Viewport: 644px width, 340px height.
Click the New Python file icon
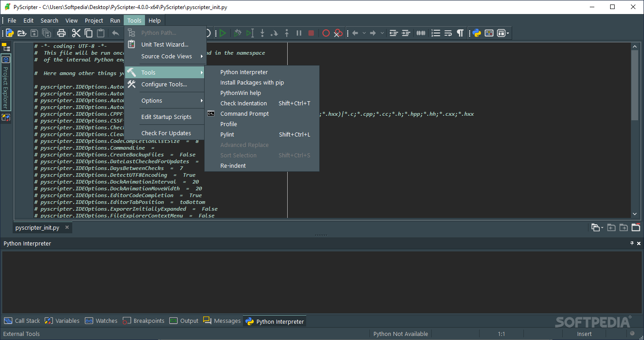[x=9, y=33]
